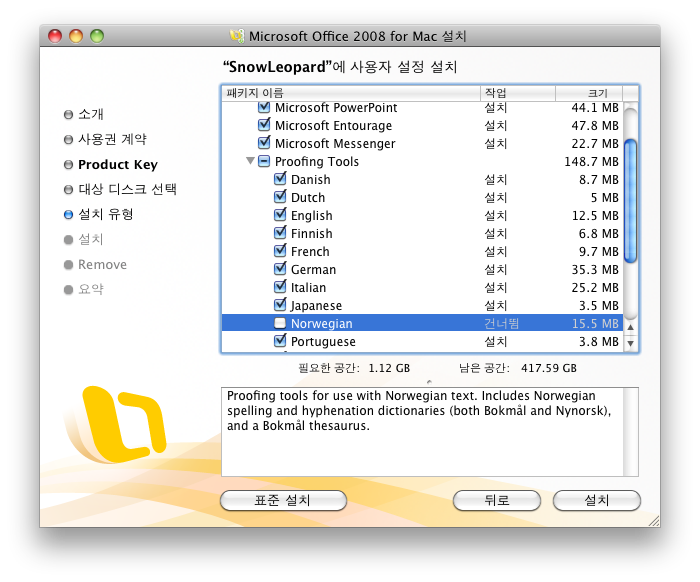Click the package list scrollbar thumb

(x=630, y=201)
